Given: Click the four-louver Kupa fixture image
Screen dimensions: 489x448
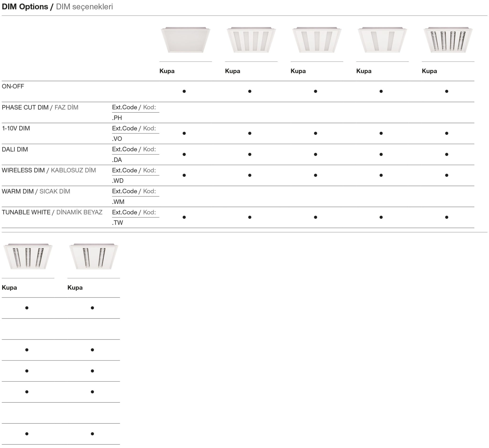Looking at the screenshot, I should 448,40.
